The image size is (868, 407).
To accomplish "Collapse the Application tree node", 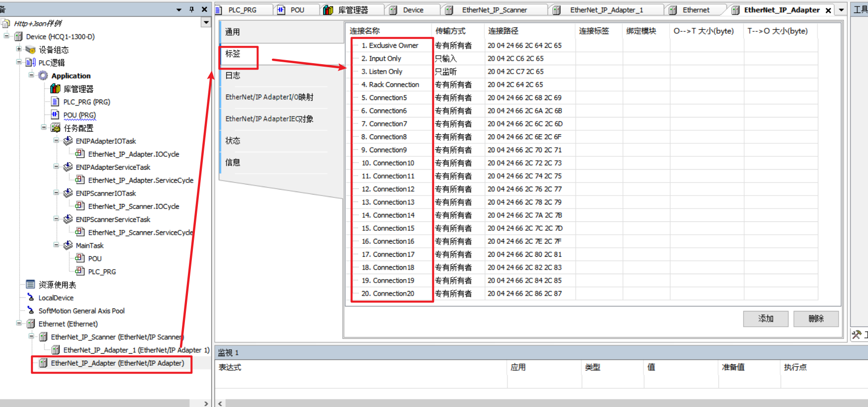I will (31, 76).
